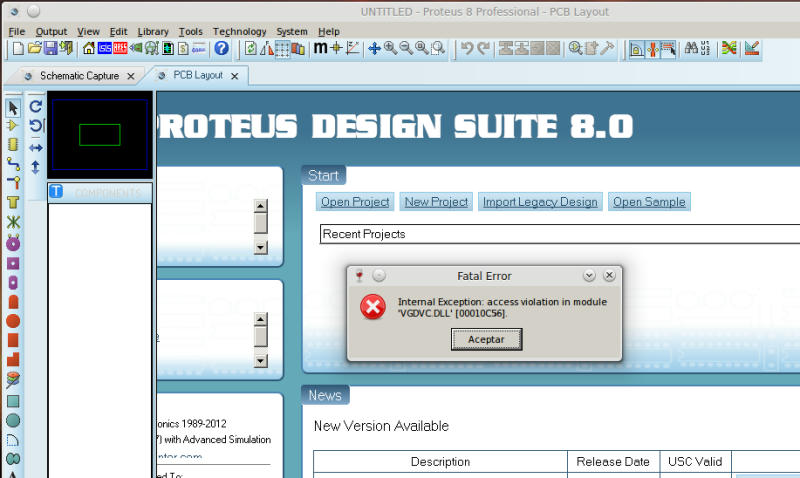Click the Redo arrow icon
The width and height of the screenshot is (800, 478).
point(483,48)
